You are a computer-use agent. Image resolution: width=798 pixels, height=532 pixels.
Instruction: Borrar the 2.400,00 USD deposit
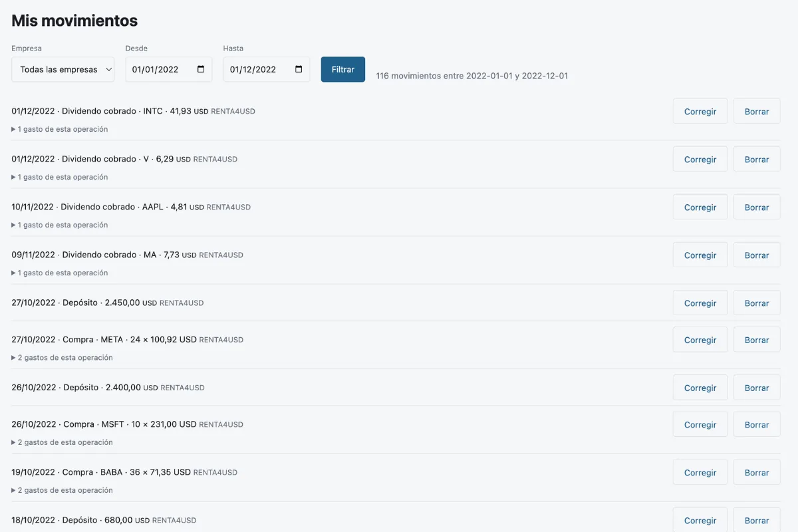click(x=757, y=388)
